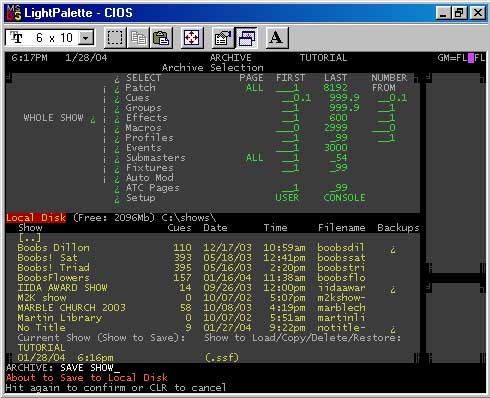
Task: Minimize the LightPalette window
Action: (x=443, y=13)
